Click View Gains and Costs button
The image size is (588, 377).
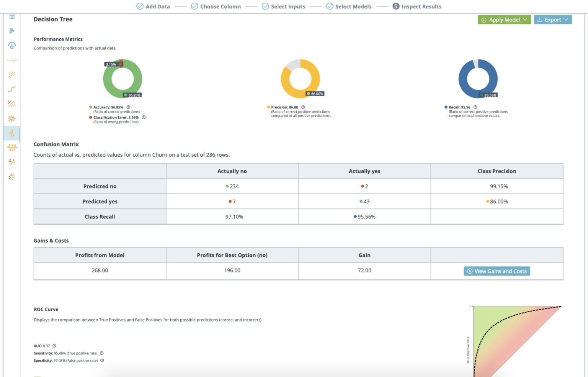[x=497, y=271]
